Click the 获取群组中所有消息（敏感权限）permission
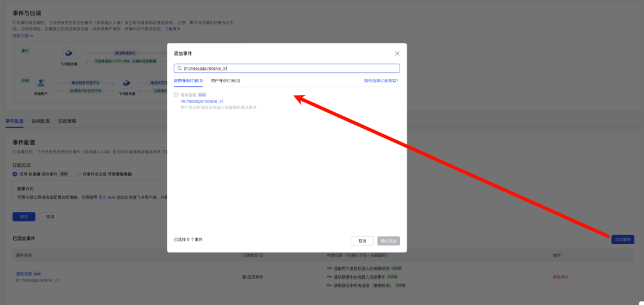The width and height of the screenshot is (644, 305). pyautogui.click(x=363, y=285)
